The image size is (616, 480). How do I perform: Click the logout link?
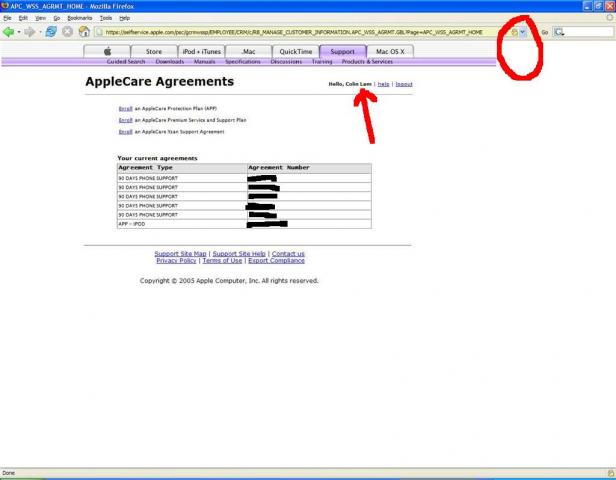click(x=404, y=84)
